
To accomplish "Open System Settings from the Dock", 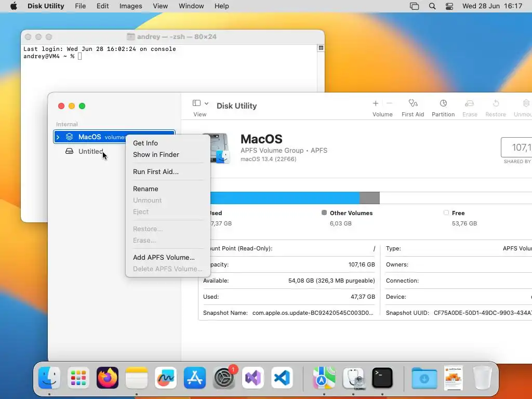I will pos(224,378).
